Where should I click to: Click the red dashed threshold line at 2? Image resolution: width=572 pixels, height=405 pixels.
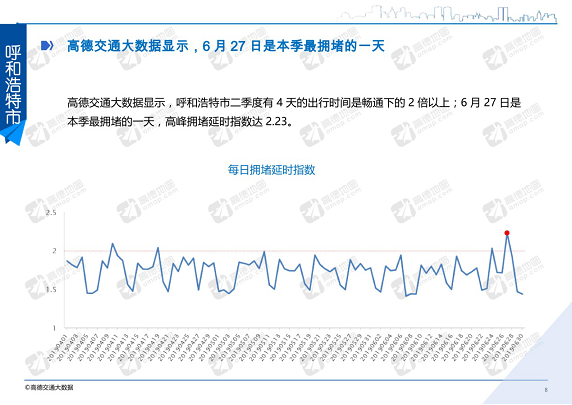coord(295,251)
